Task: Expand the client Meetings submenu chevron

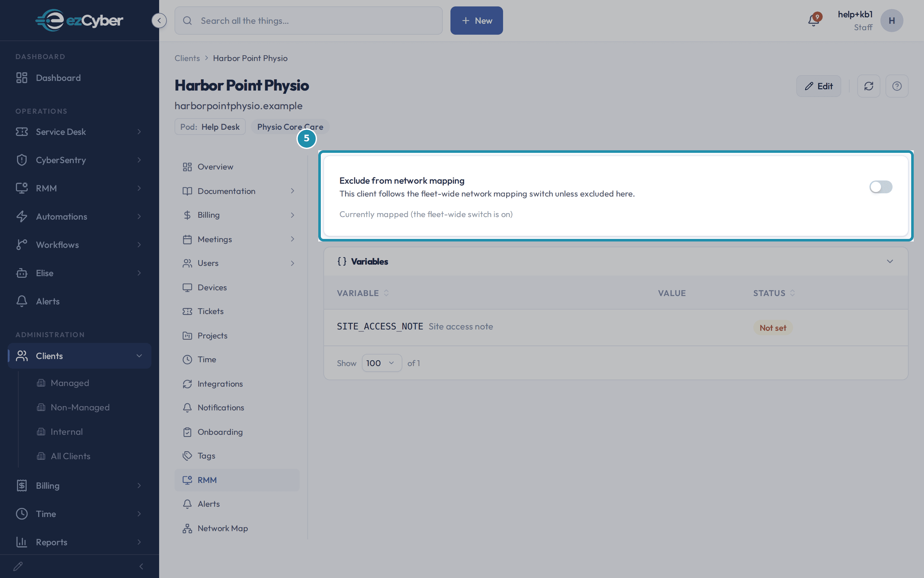Action: click(x=293, y=239)
